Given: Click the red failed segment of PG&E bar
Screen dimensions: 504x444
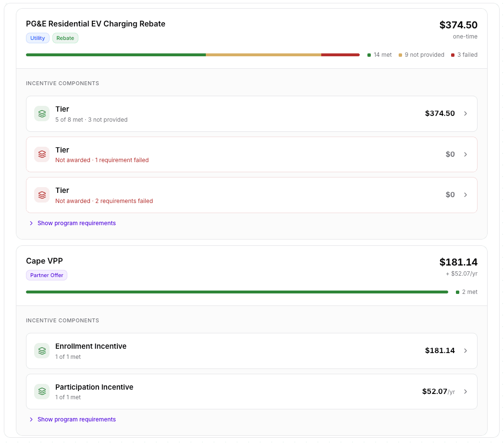Looking at the screenshot, I should pos(340,55).
